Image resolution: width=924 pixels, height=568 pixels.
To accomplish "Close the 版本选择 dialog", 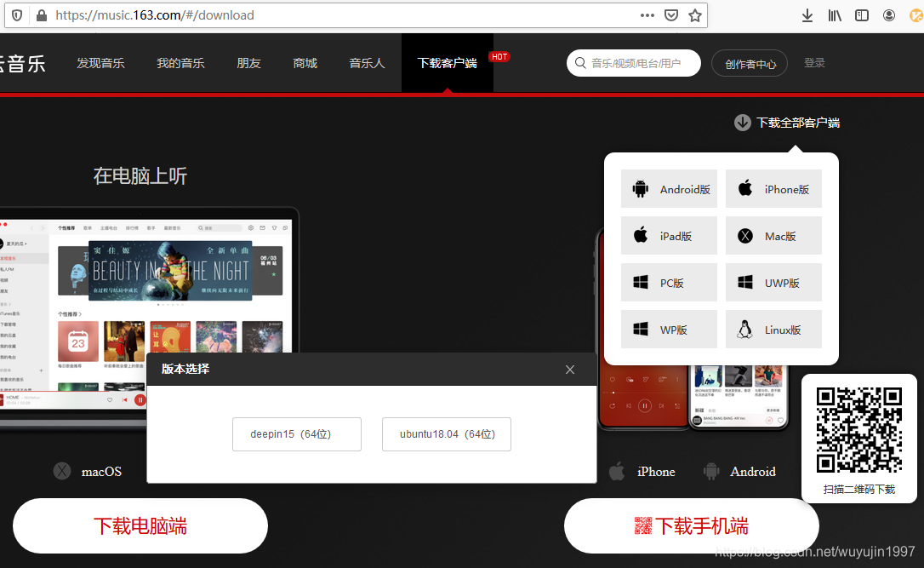I will [570, 370].
